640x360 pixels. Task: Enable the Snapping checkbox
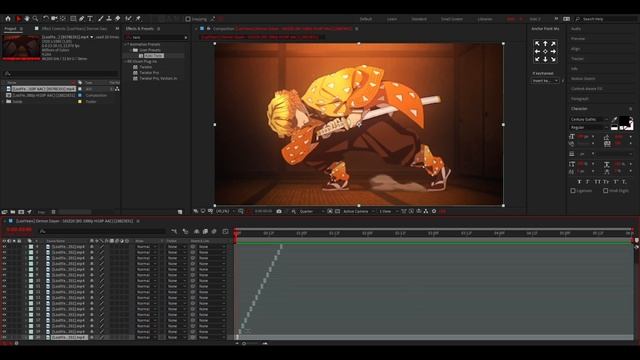[x=188, y=19]
